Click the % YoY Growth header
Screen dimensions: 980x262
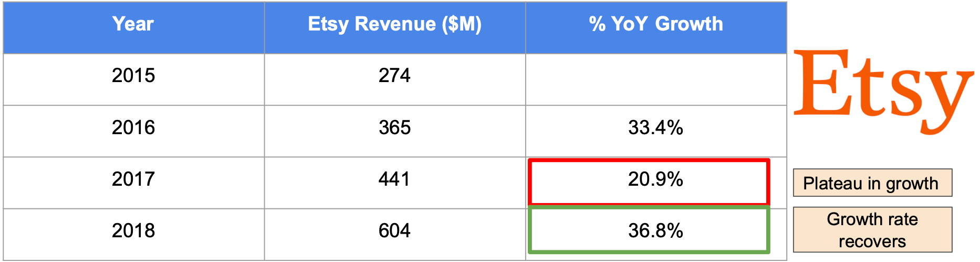[656, 27]
